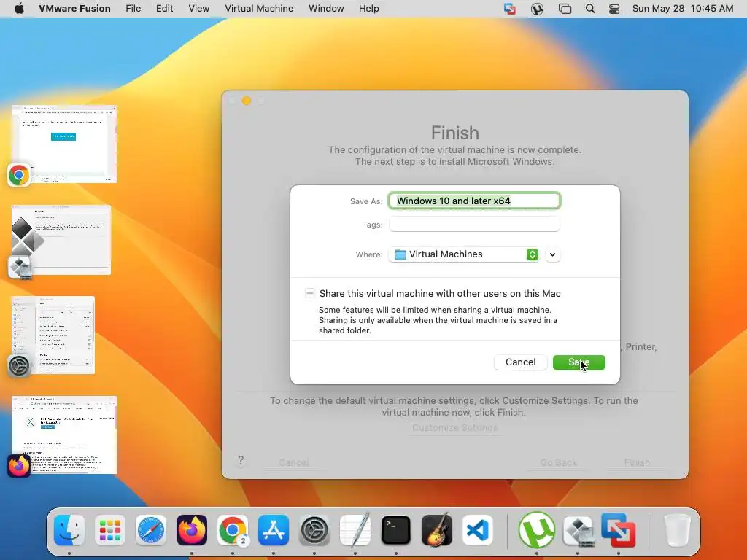The height and width of the screenshot is (560, 747).
Task: Open the View menu
Action: (x=198, y=9)
